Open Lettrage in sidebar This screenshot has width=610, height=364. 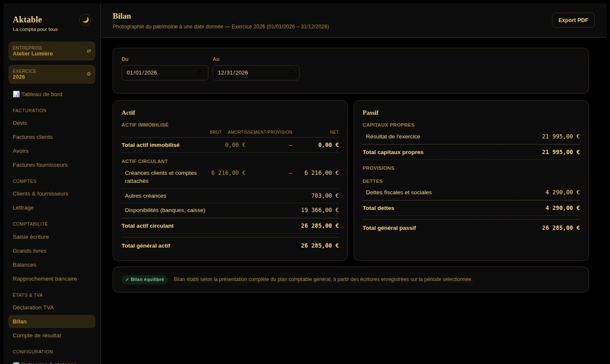(x=23, y=208)
